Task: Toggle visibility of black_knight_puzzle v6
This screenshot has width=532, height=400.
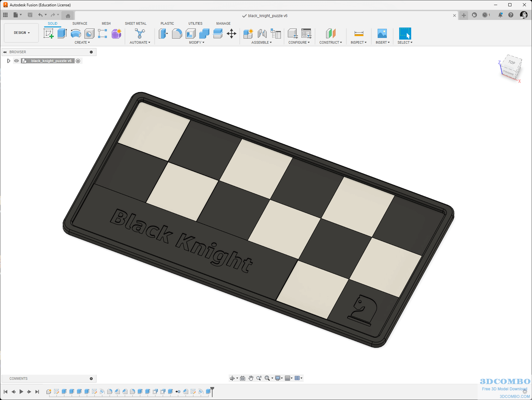Action: pos(16,60)
